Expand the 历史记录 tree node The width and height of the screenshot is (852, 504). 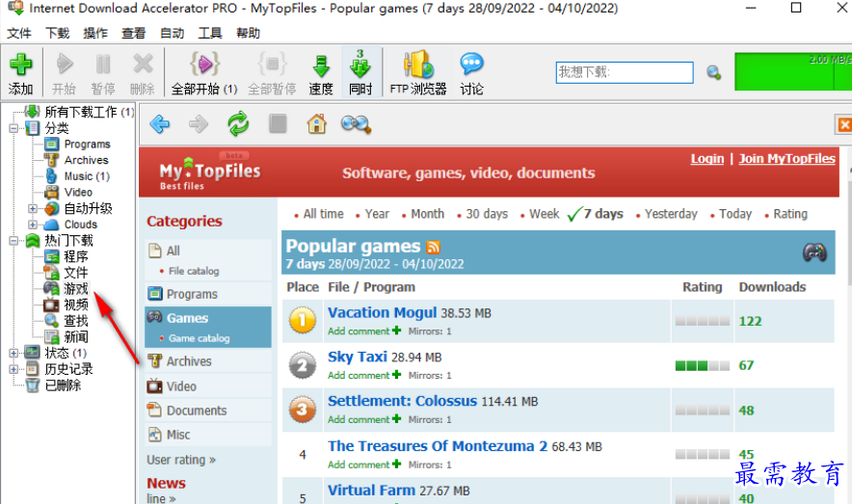point(13,369)
